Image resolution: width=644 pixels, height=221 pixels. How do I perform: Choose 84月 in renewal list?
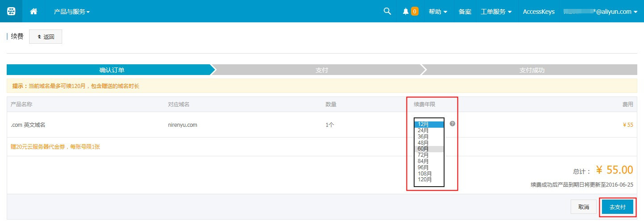point(429,161)
